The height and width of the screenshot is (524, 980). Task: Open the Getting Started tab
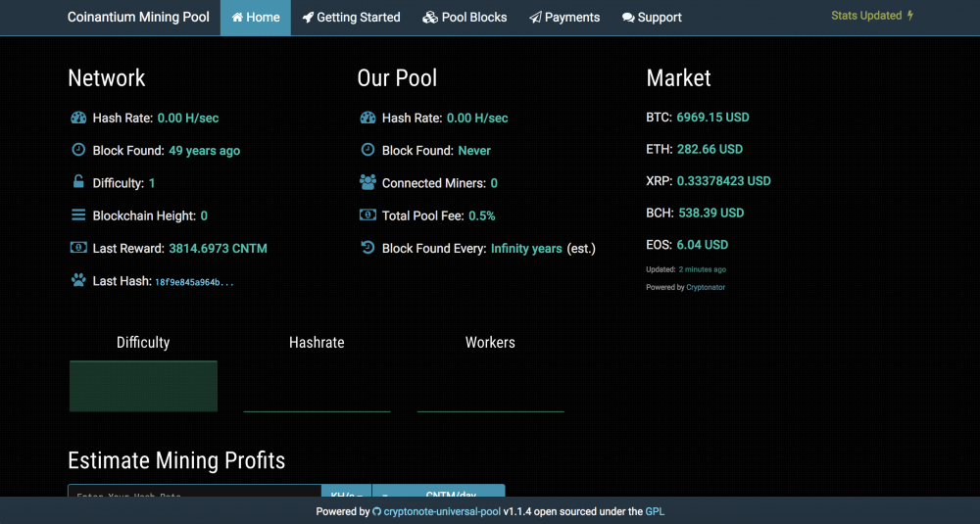[351, 18]
